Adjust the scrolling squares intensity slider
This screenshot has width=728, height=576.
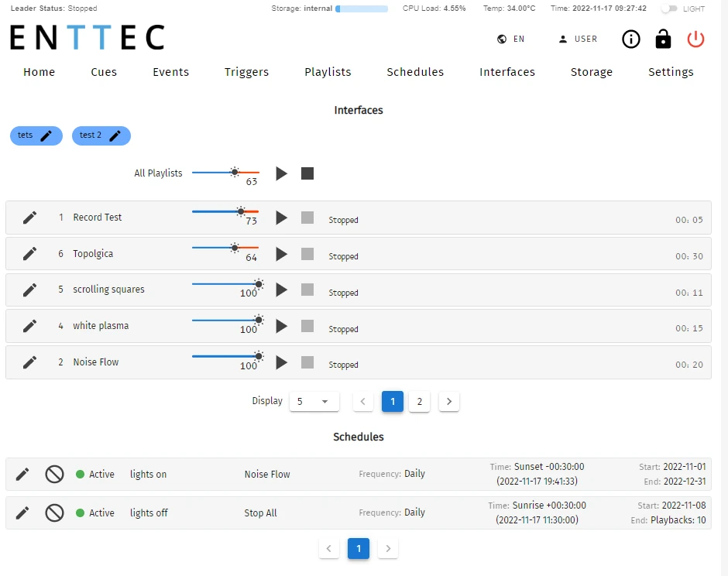(x=228, y=284)
